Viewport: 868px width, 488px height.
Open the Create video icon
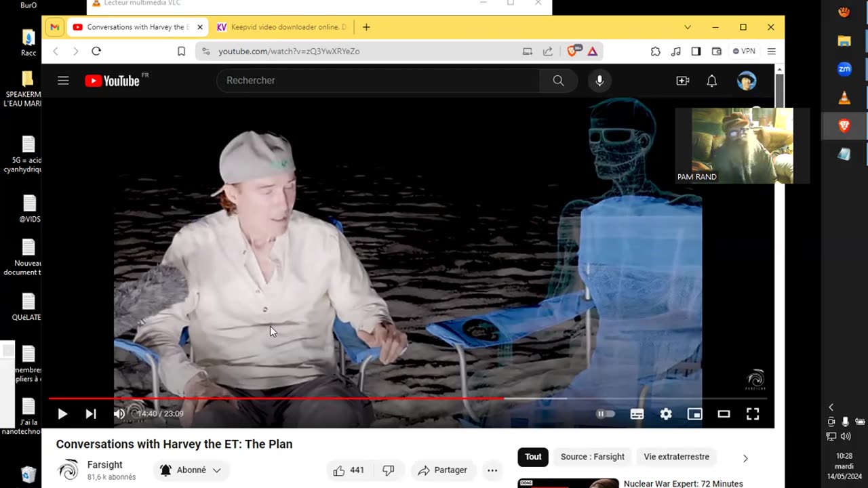[x=683, y=81]
